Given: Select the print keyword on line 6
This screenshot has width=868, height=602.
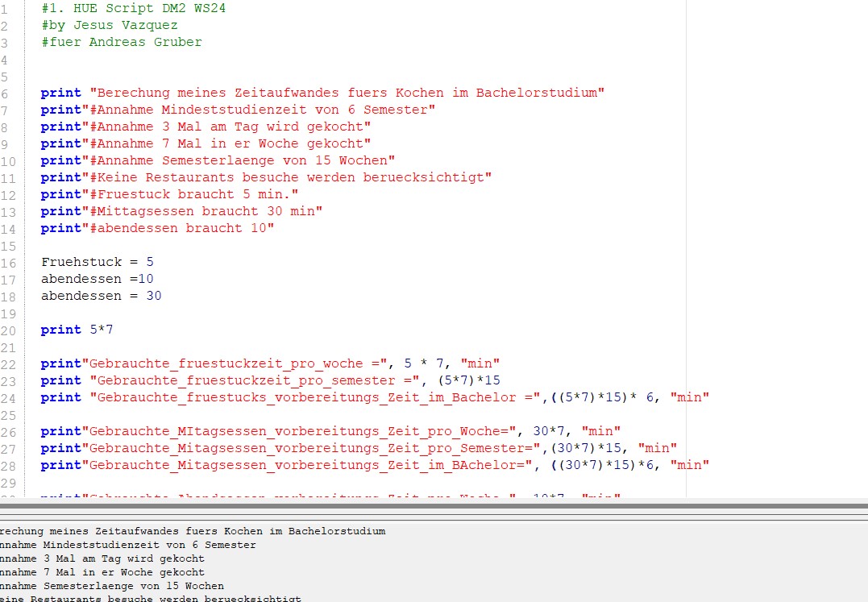Looking at the screenshot, I should pyautogui.click(x=60, y=92).
